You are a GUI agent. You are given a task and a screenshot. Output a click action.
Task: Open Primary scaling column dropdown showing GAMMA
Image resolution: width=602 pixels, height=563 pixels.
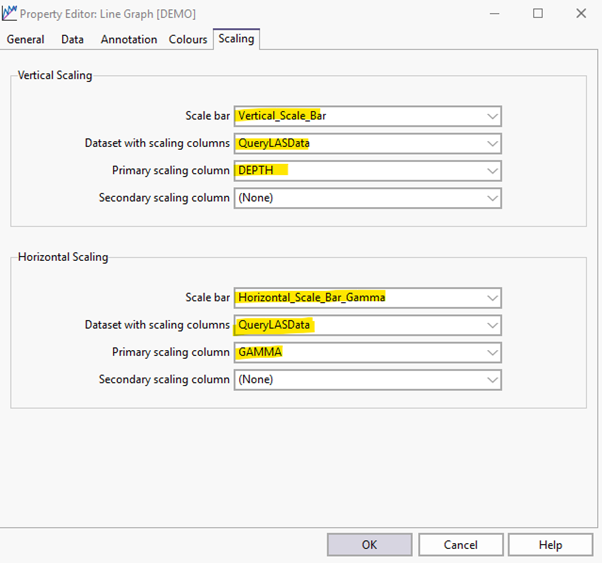pos(367,352)
